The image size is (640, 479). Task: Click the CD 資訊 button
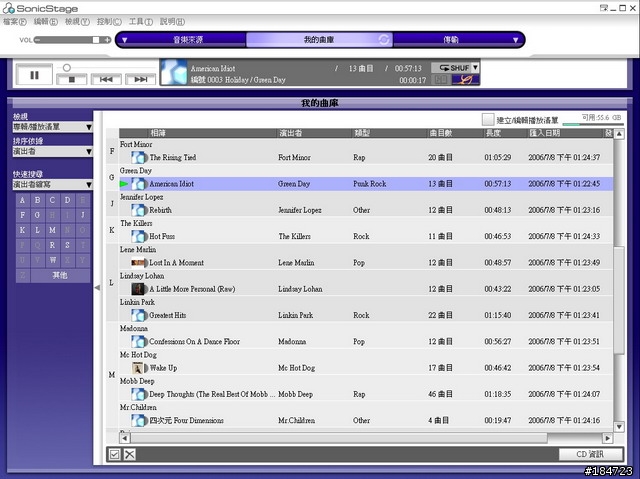point(591,454)
